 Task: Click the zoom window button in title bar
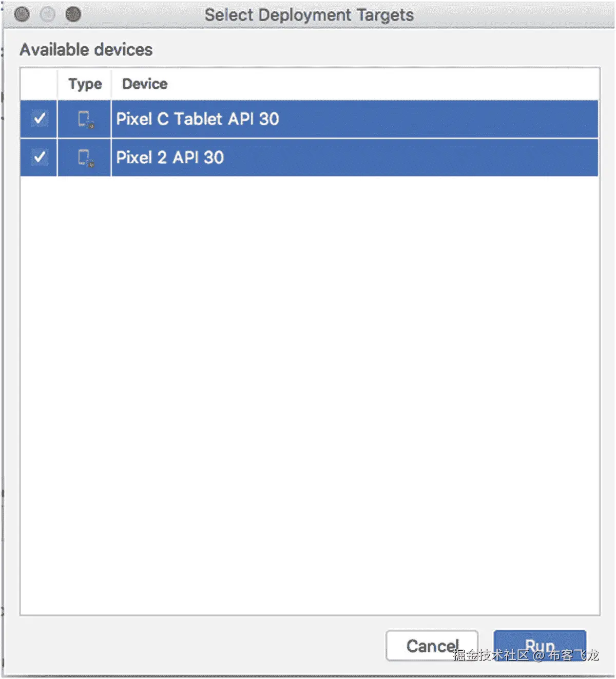(x=73, y=14)
